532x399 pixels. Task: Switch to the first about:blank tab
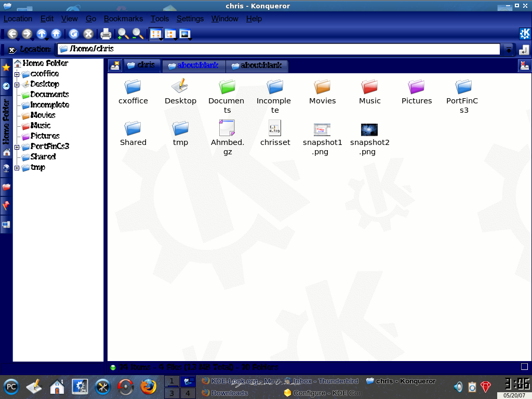click(194, 66)
